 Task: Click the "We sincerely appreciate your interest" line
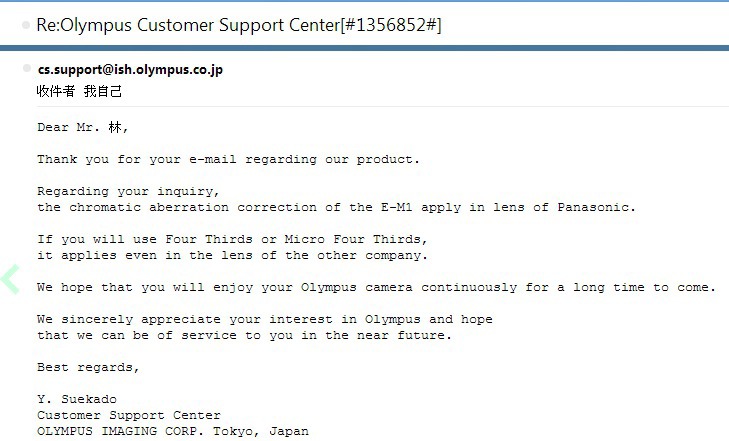tap(265, 319)
